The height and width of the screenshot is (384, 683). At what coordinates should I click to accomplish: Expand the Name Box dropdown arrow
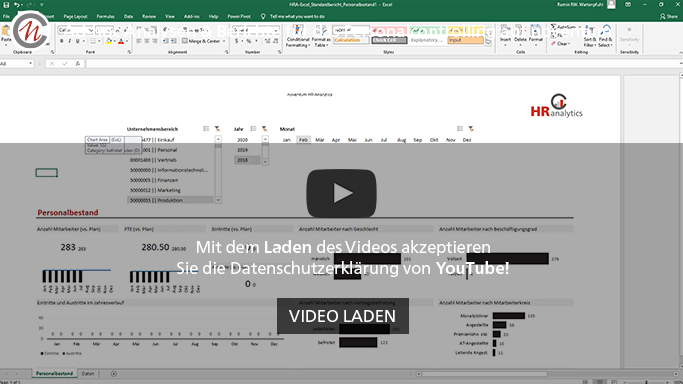coord(30,64)
